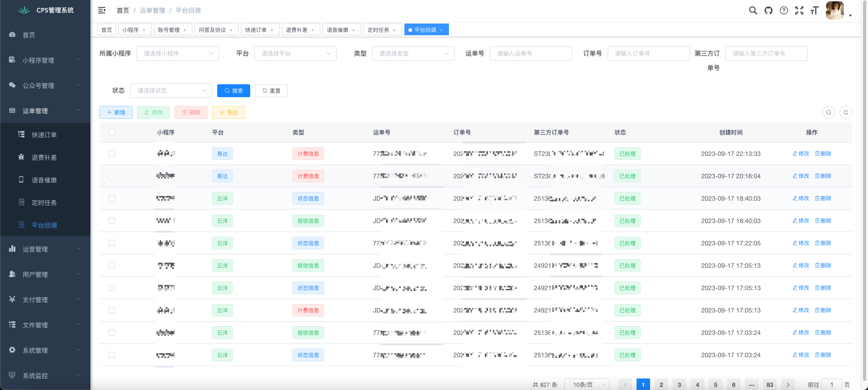Click the table refresh icon
The height and width of the screenshot is (390, 868).
tap(845, 113)
